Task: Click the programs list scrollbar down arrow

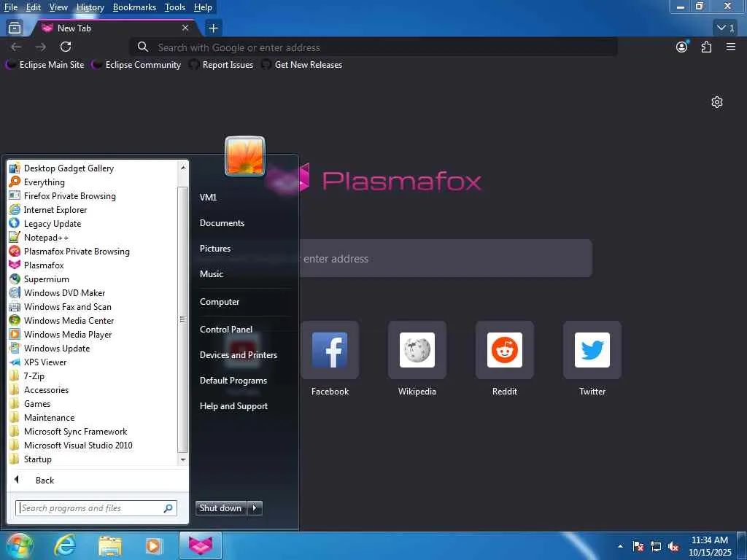Action: [183, 459]
